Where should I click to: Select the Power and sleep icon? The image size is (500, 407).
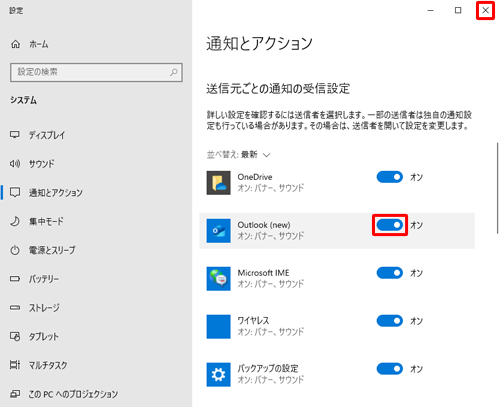tap(15, 250)
